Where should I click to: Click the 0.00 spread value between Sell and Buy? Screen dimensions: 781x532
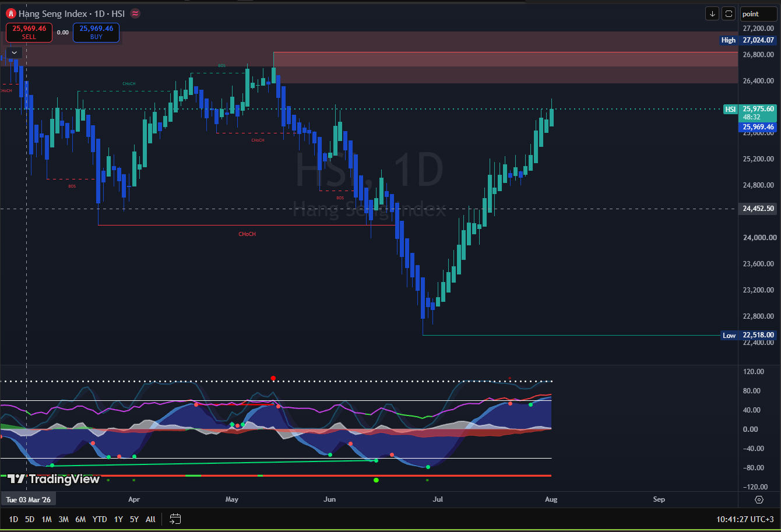(x=62, y=33)
